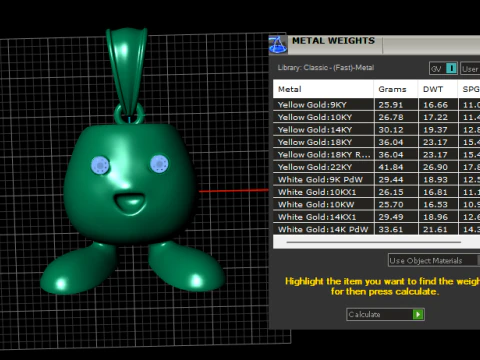This screenshot has height=360, width=480.
Task: Click the red axis line in viewport
Action: 234,191
